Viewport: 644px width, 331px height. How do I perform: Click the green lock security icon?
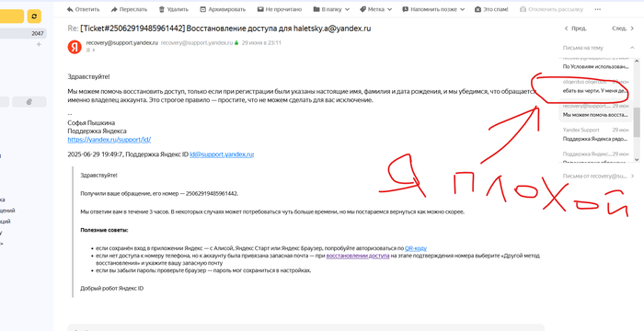[x=236, y=42]
